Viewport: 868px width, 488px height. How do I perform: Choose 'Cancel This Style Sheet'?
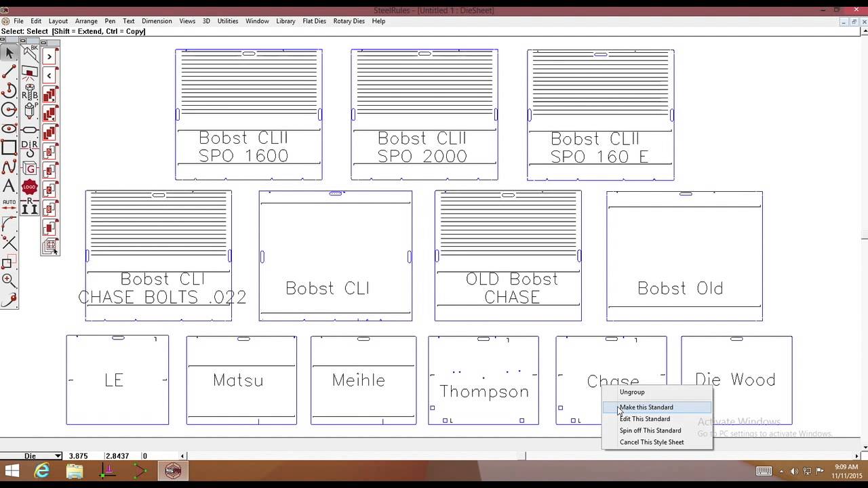657,442
